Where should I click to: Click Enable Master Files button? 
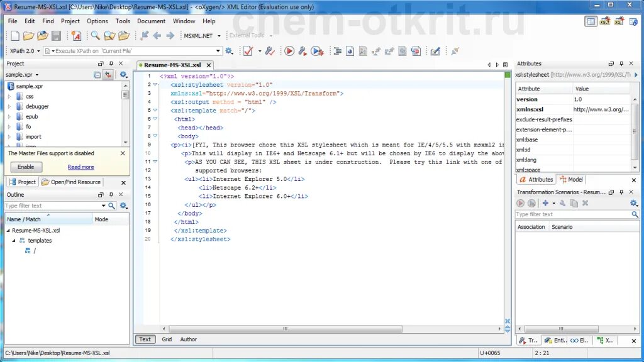click(x=25, y=167)
